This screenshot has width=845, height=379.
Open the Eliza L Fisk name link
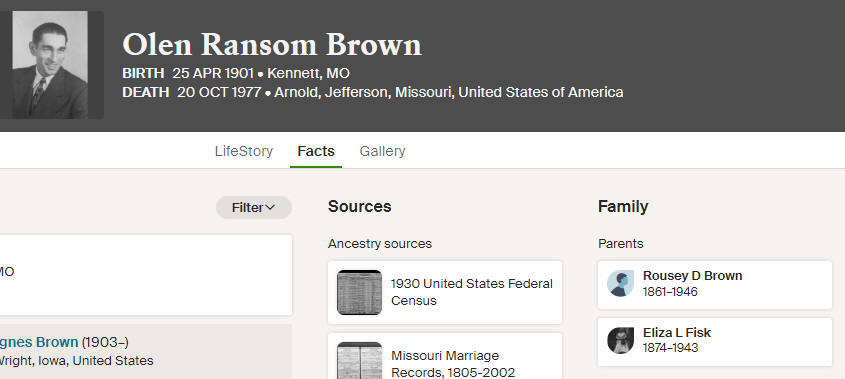pos(677,333)
